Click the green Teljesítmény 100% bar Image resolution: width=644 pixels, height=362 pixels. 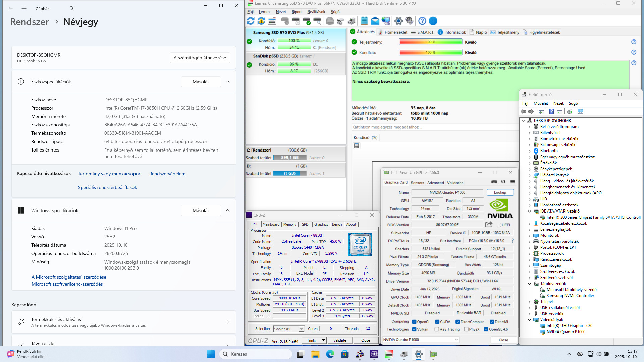(x=430, y=42)
